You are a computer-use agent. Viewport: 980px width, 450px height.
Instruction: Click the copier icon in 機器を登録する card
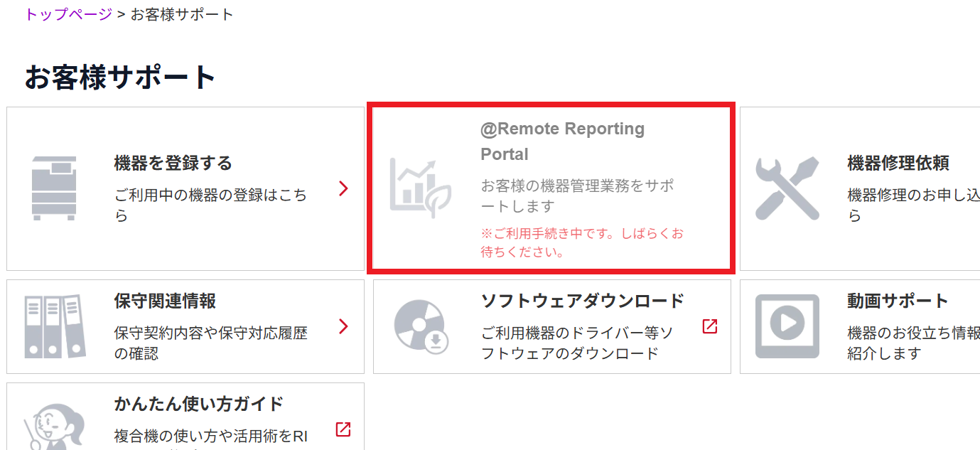[54, 188]
